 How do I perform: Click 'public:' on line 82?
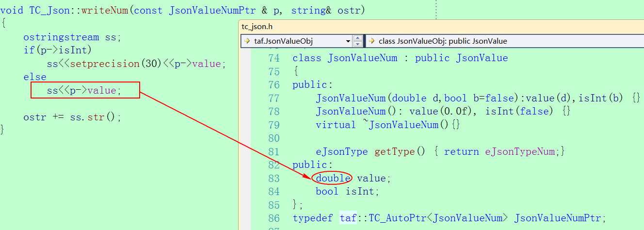[x=313, y=164]
